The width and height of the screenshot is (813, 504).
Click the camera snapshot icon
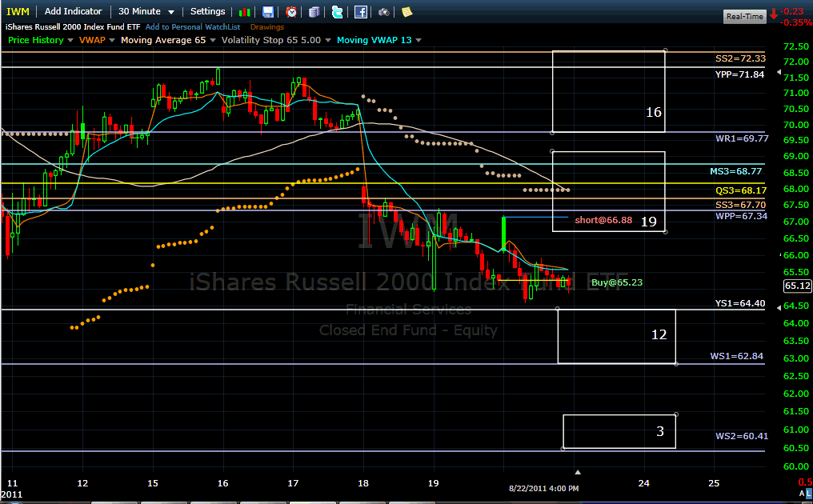coord(383,12)
